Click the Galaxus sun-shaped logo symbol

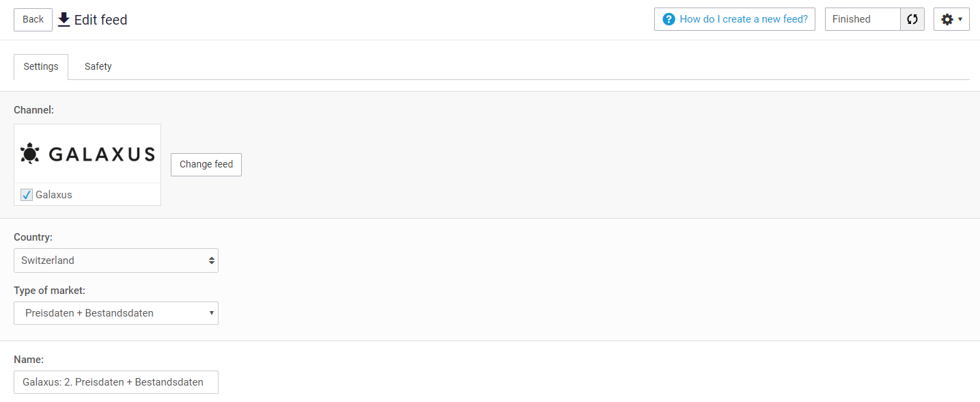click(30, 154)
